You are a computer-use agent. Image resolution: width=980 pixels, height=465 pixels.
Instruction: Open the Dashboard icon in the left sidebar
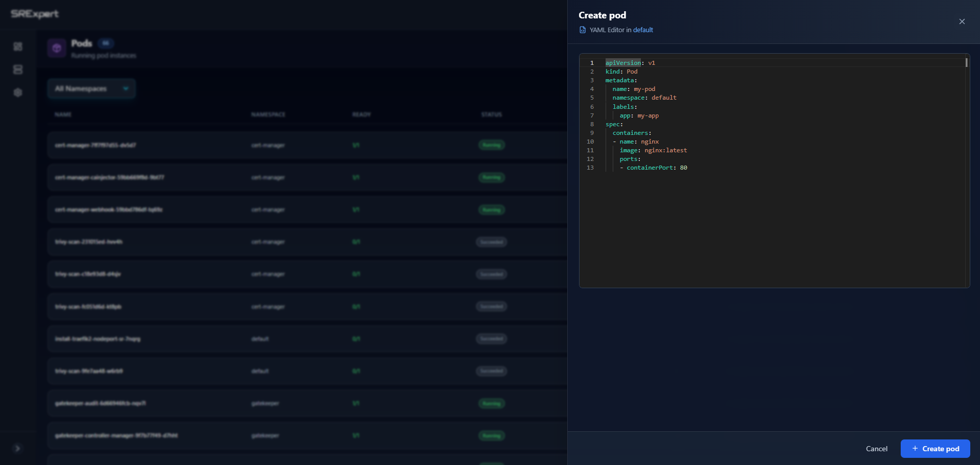(18, 46)
